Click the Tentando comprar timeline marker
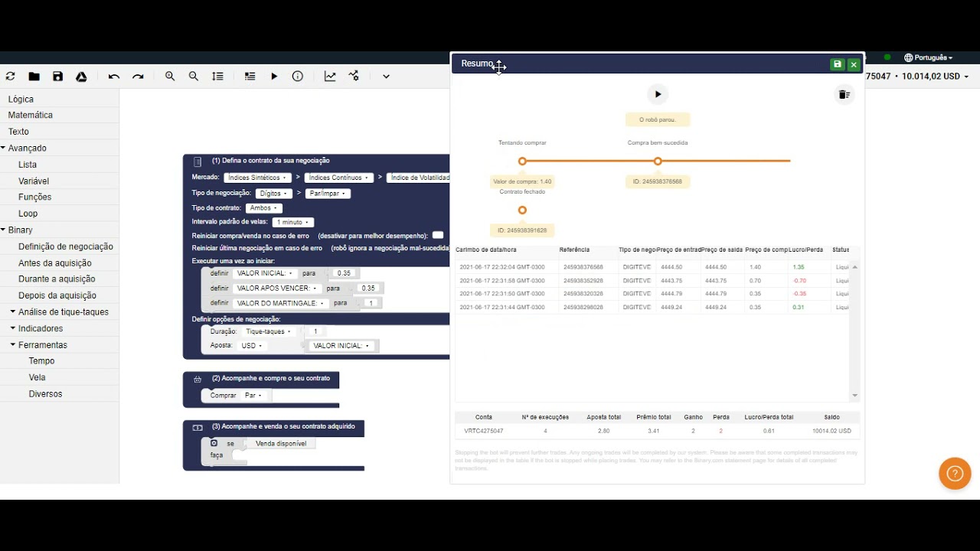This screenshot has width=980, height=551. point(522,161)
